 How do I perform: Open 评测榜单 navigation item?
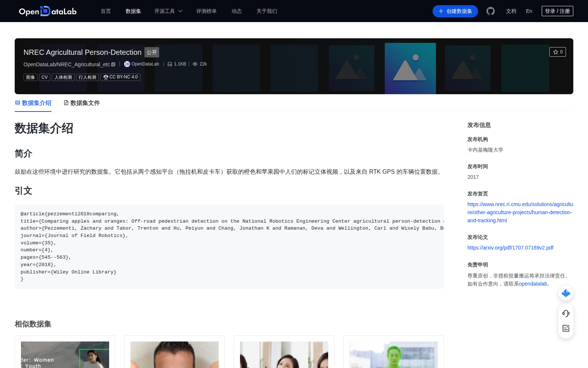coord(207,11)
